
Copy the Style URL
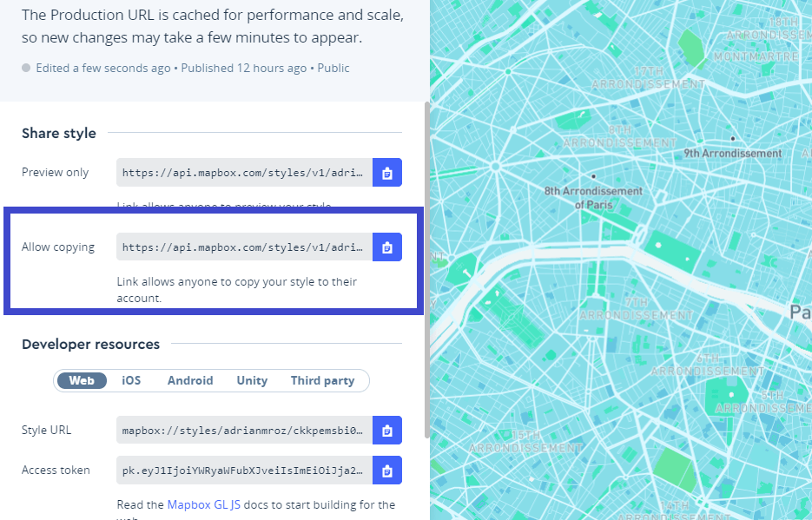click(x=386, y=430)
